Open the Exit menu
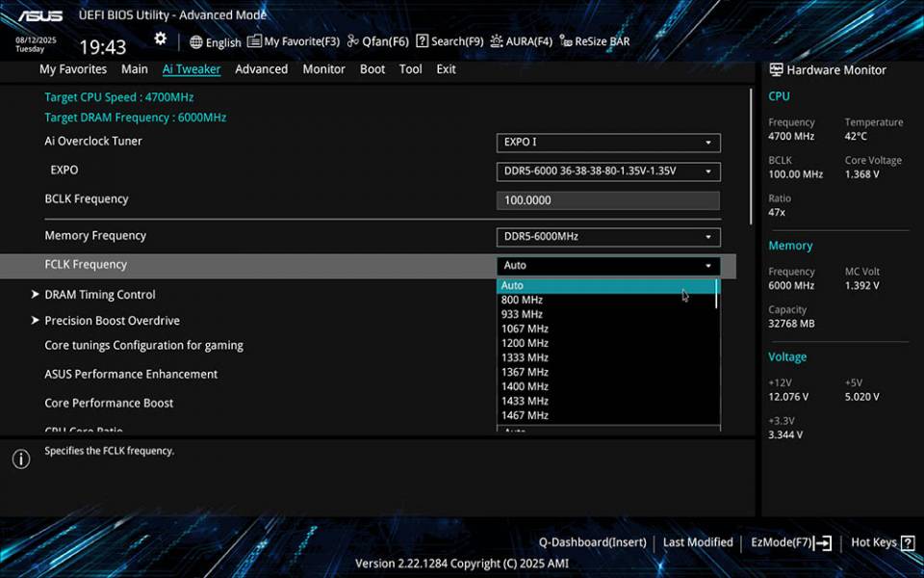 click(x=446, y=68)
